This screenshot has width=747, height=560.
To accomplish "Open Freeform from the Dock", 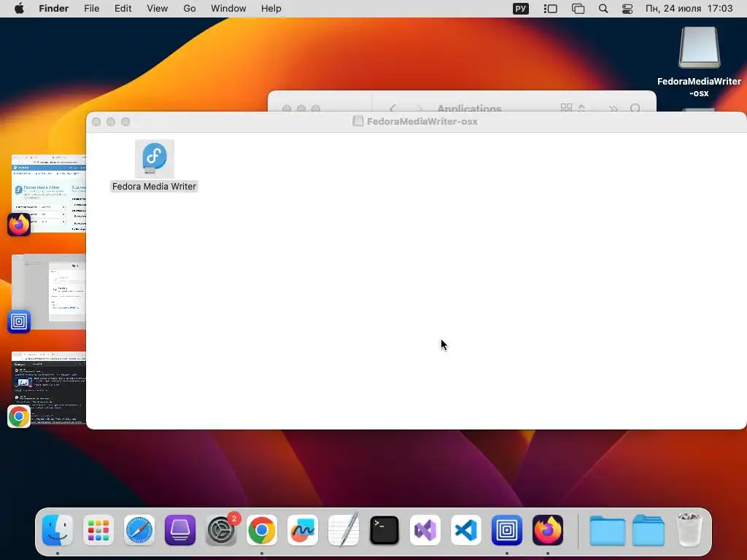I will pyautogui.click(x=303, y=530).
